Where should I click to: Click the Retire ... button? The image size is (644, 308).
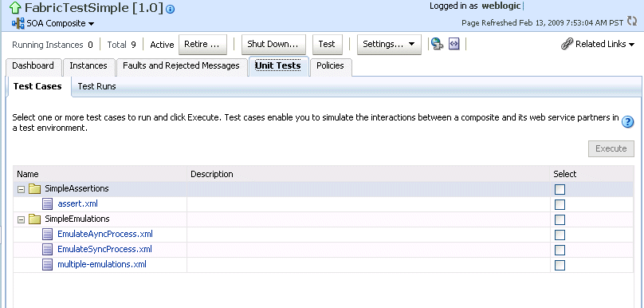coord(202,45)
